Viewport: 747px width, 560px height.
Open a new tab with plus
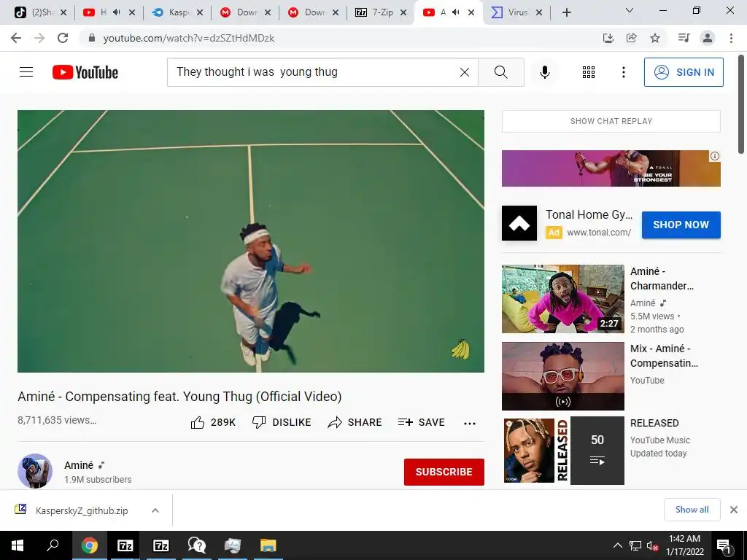click(566, 12)
